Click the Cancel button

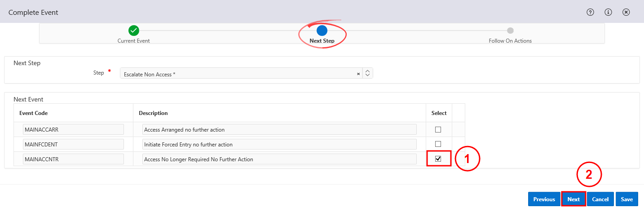(600, 199)
